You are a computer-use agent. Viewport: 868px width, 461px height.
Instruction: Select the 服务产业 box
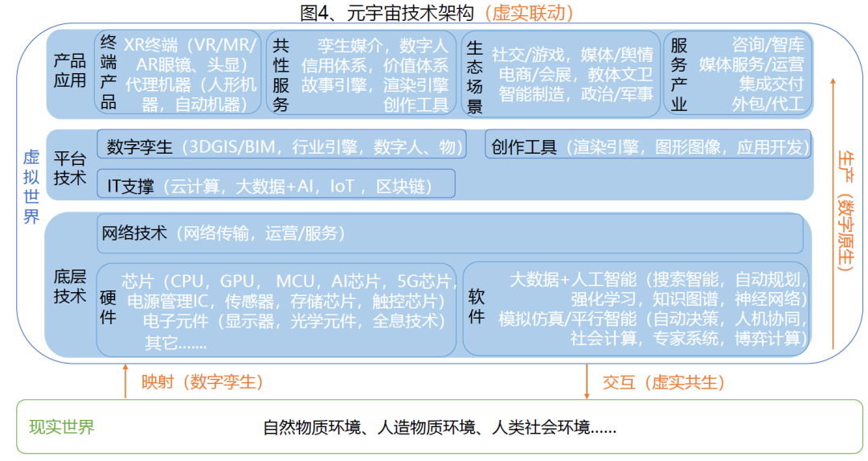pyautogui.click(x=739, y=73)
